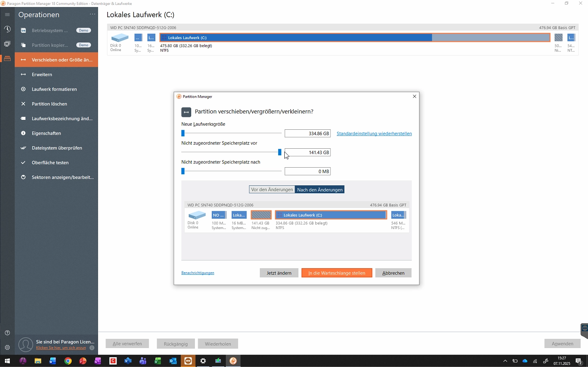
Task: Open the help question mark icon
Action: click(7, 333)
